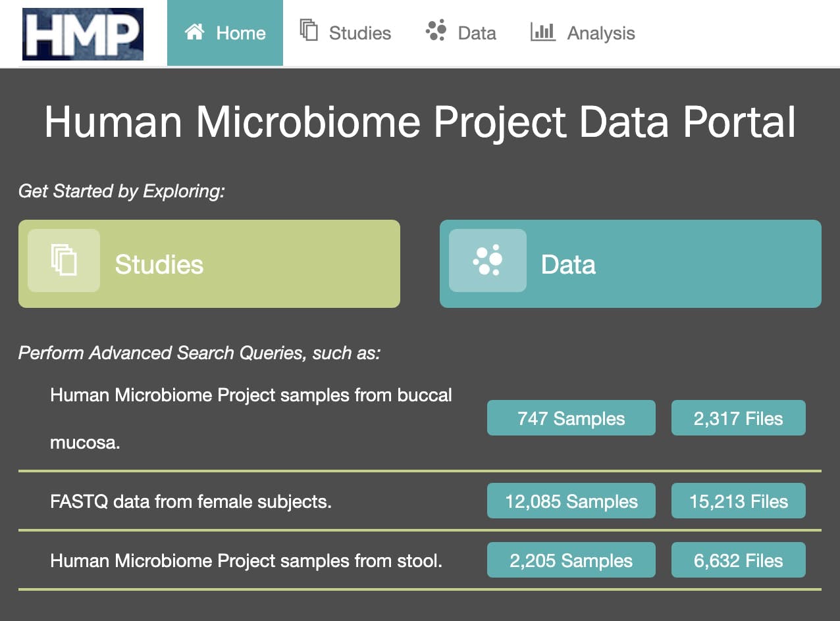840x621 pixels.
Task: Click the bubbles icon in teal Data tile
Action: tap(488, 261)
